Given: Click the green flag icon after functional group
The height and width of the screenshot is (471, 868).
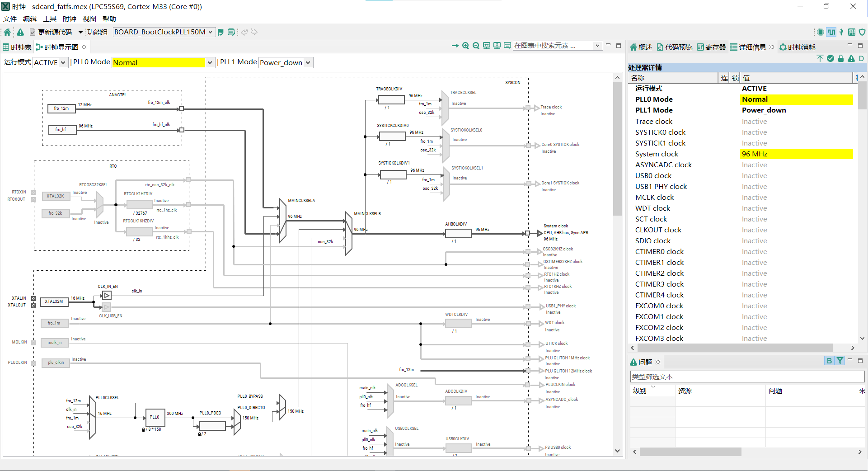Looking at the screenshot, I should tap(221, 32).
